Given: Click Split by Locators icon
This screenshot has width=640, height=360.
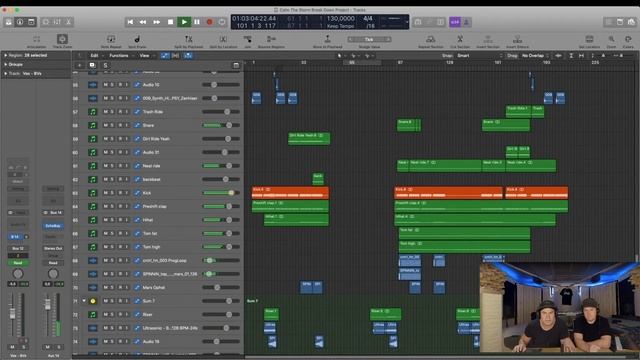Looking at the screenshot, I should coord(223,39).
